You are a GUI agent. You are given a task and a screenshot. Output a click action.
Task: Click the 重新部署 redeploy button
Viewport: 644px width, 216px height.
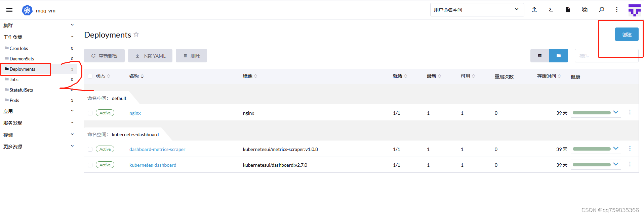coord(104,56)
